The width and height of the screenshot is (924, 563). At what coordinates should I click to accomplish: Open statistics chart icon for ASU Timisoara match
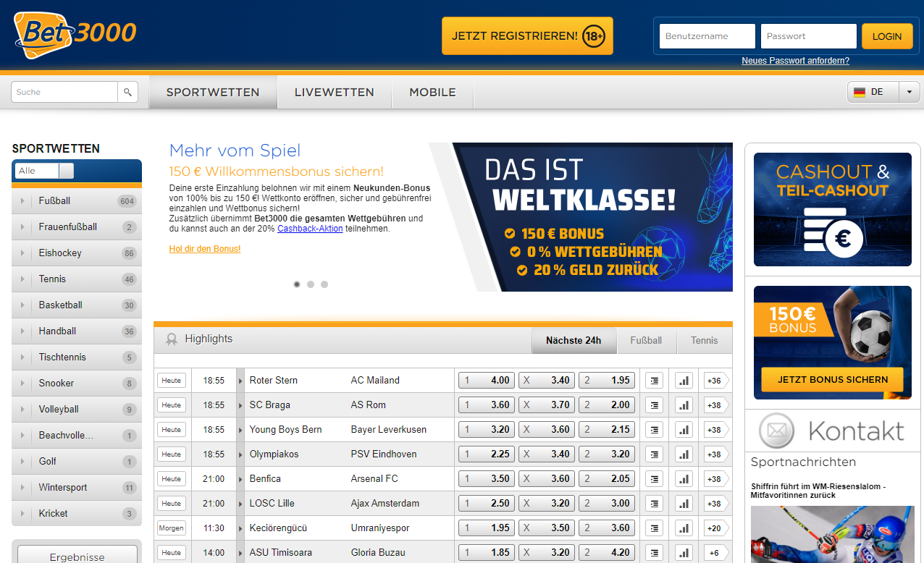coord(684,553)
